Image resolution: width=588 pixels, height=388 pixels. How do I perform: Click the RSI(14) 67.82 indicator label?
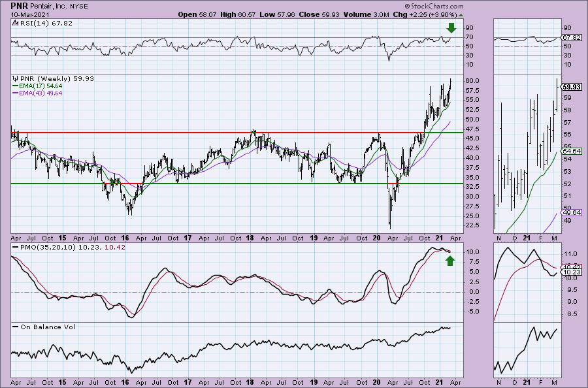pyautogui.click(x=46, y=24)
